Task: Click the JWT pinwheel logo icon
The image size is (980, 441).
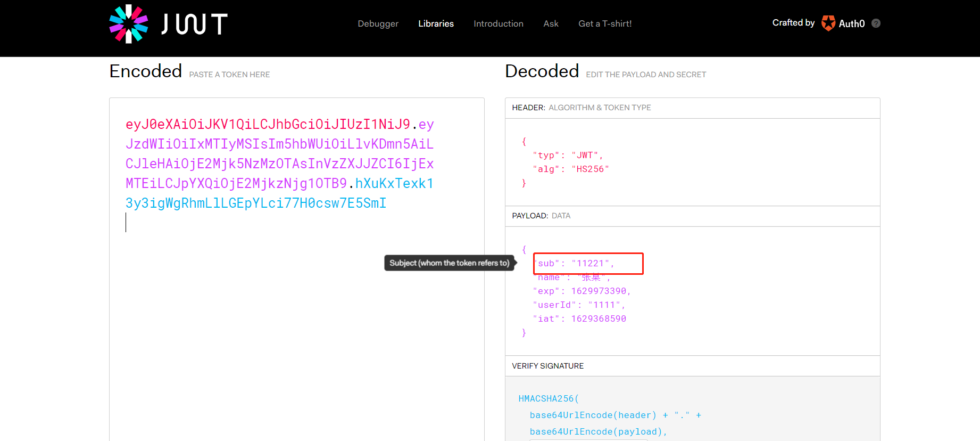Action: [x=129, y=24]
